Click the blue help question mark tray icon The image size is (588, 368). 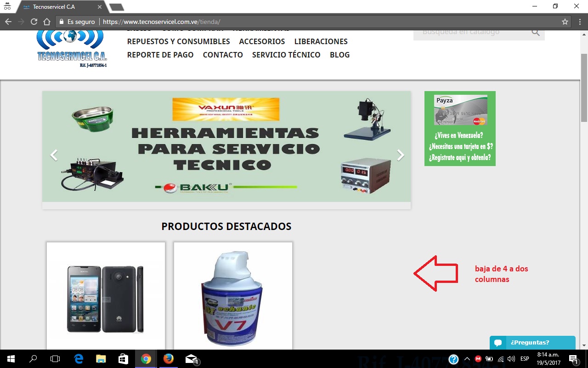(x=453, y=359)
